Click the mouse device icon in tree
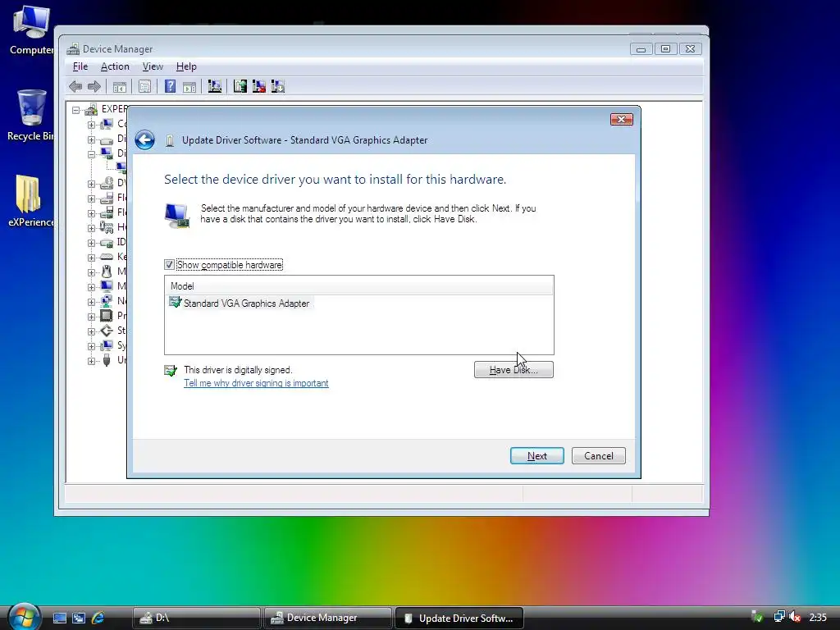840x630 pixels. 107,272
